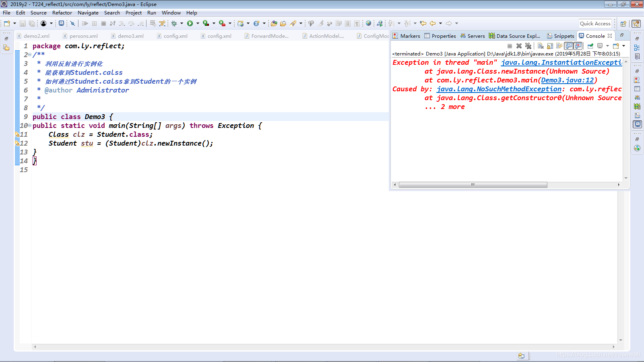Click the green Run button icon
The height and width of the screenshot is (362, 644).
click(x=190, y=23)
